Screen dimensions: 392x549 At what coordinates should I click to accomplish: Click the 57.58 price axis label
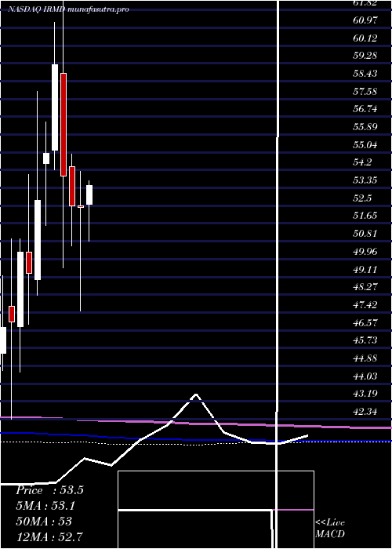coord(365,92)
